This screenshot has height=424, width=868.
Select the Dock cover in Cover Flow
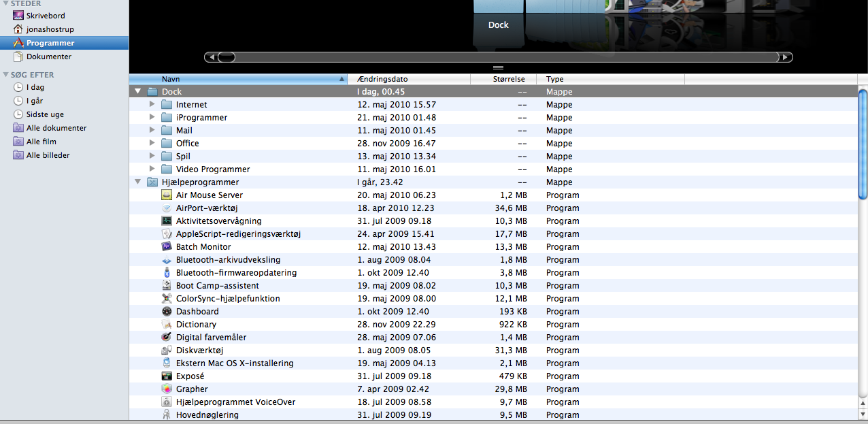499,8
